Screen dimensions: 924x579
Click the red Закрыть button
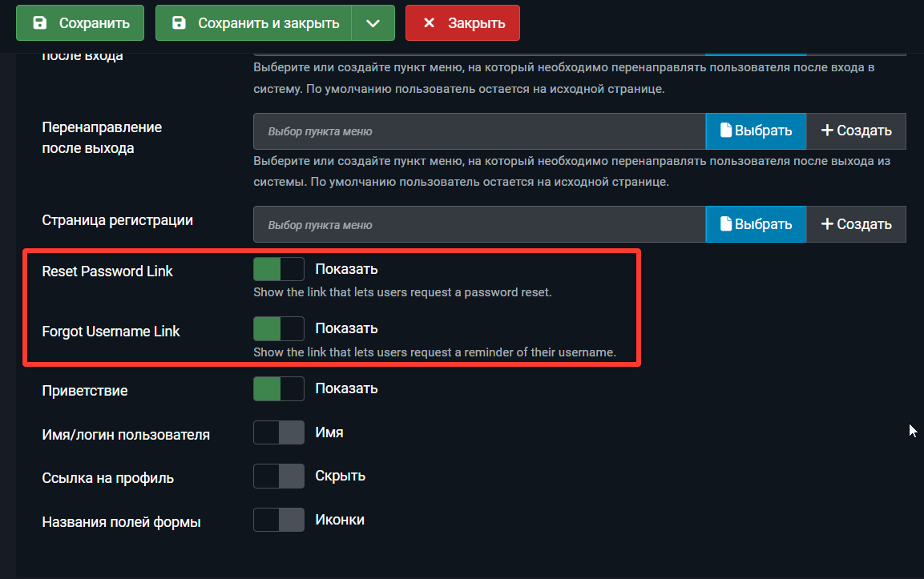462,23
